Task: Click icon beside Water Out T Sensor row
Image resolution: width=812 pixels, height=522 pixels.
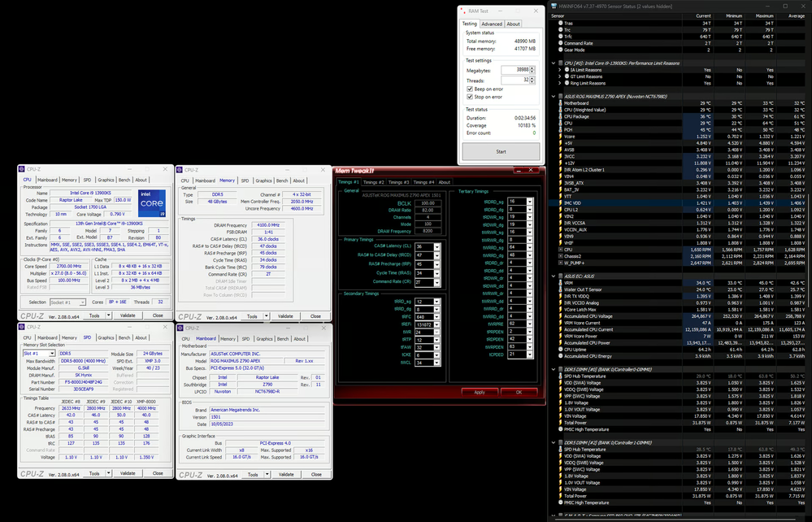Action: point(560,289)
